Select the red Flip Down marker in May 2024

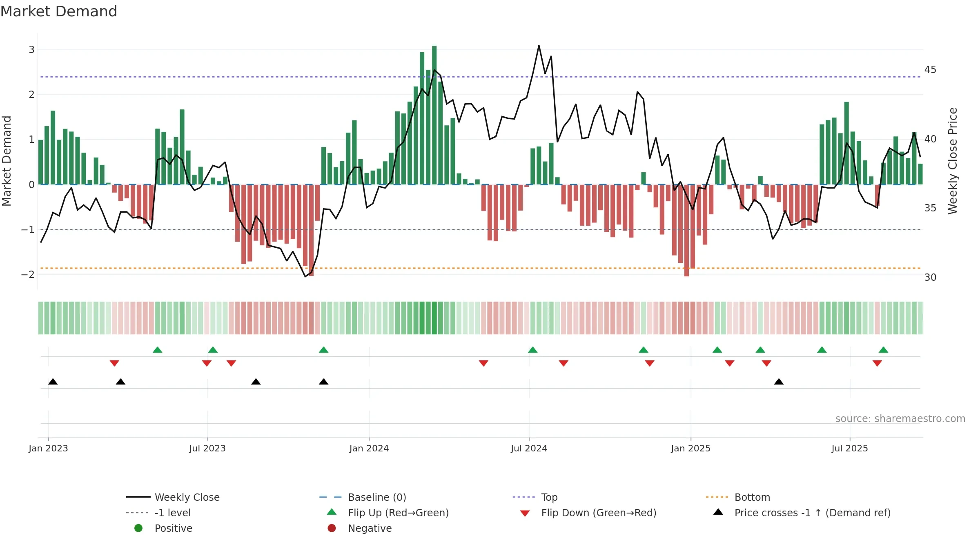pyautogui.click(x=483, y=363)
